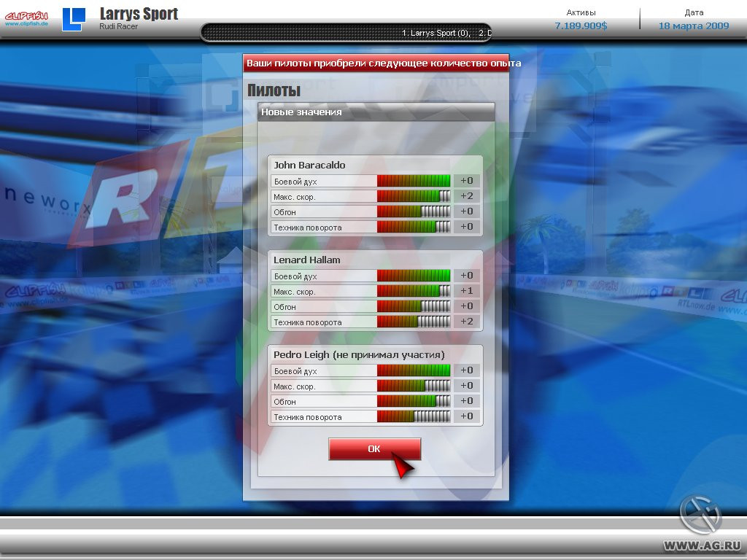The height and width of the screenshot is (560, 747).
Task: Click Pedro Leigh's Обгон bar
Action: point(414,401)
